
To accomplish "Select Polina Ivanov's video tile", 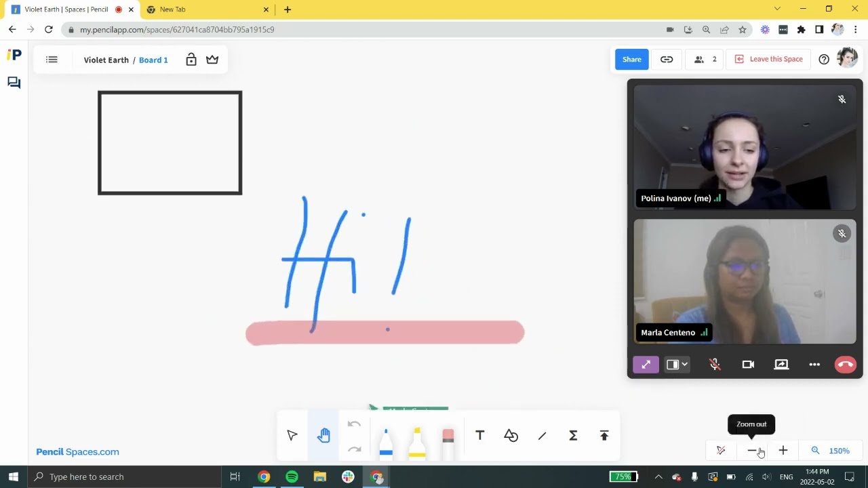I will [745, 148].
